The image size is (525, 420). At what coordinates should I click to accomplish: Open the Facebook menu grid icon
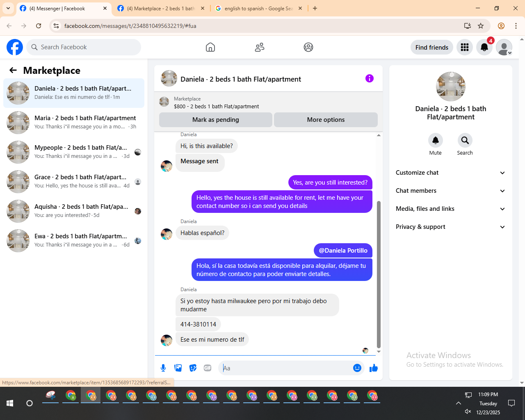[465, 47]
